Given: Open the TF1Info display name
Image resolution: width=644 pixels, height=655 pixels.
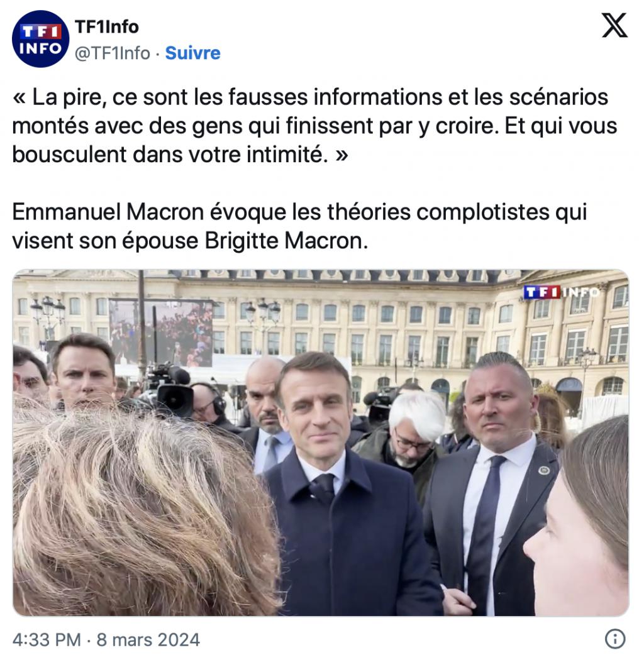Looking at the screenshot, I should pos(107,27).
